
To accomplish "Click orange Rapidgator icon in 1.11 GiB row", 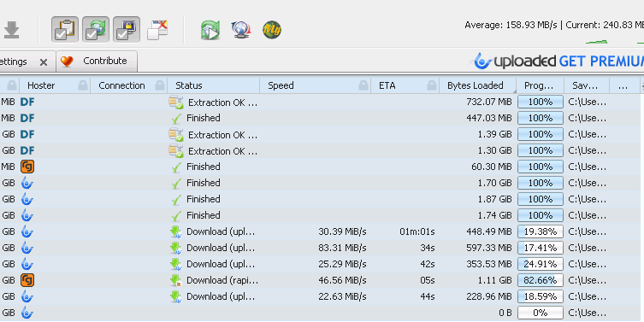I will [x=27, y=280].
